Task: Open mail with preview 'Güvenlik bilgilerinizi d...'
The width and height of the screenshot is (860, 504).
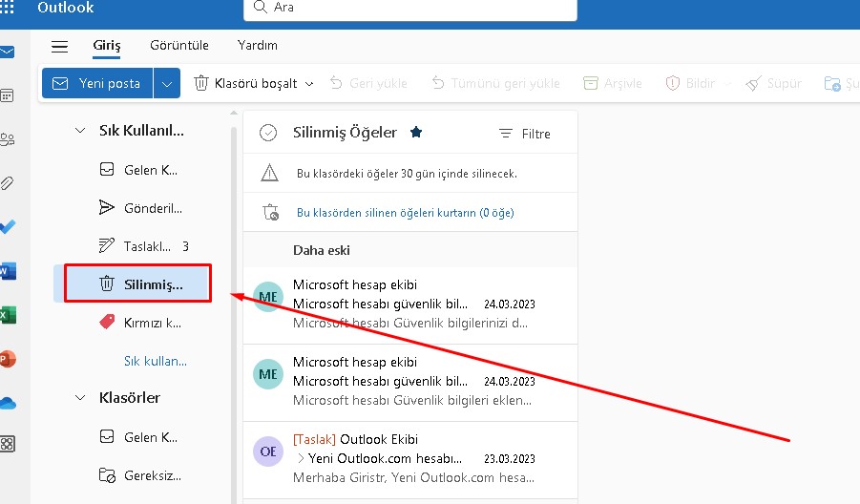Action: [x=410, y=306]
